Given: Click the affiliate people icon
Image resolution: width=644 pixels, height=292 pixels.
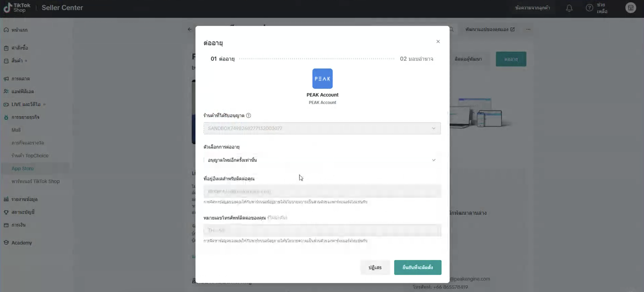Looking at the screenshot, I should 6,91.
